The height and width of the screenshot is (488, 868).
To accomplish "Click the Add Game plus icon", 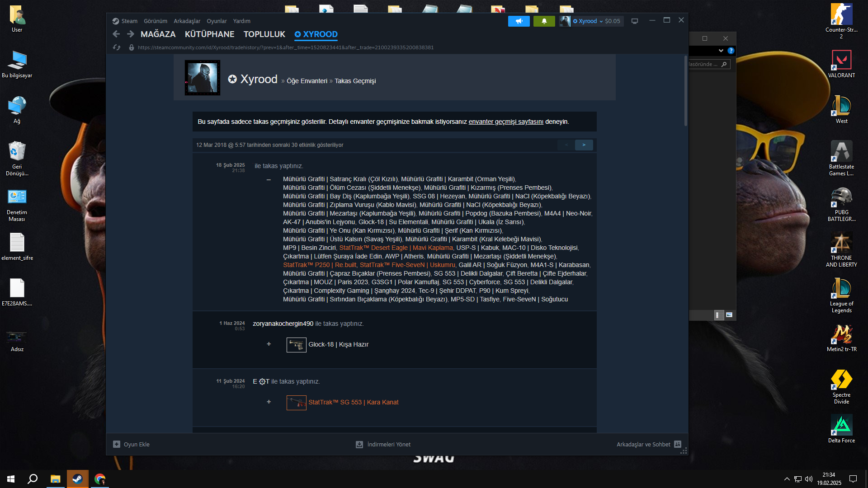I will (x=117, y=444).
